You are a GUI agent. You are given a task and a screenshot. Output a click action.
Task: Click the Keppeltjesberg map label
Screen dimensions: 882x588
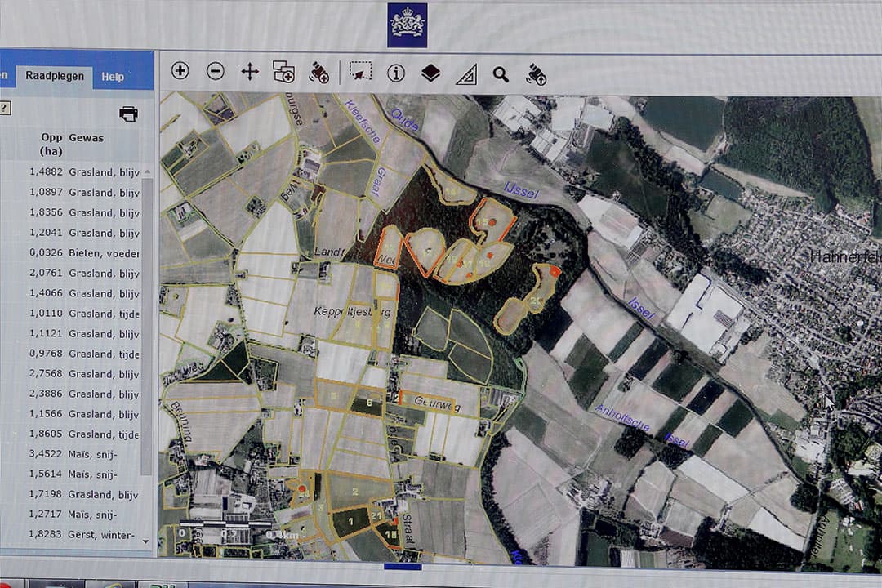point(353,312)
